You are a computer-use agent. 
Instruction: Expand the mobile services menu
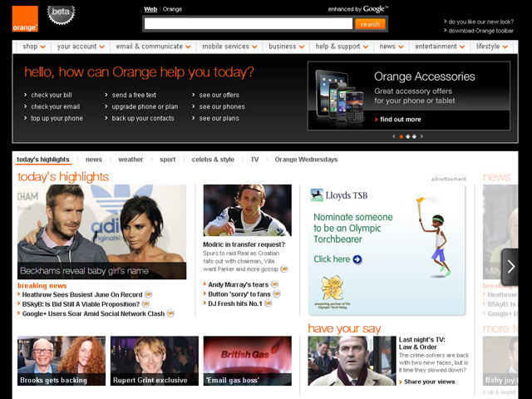click(x=229, y=47)
